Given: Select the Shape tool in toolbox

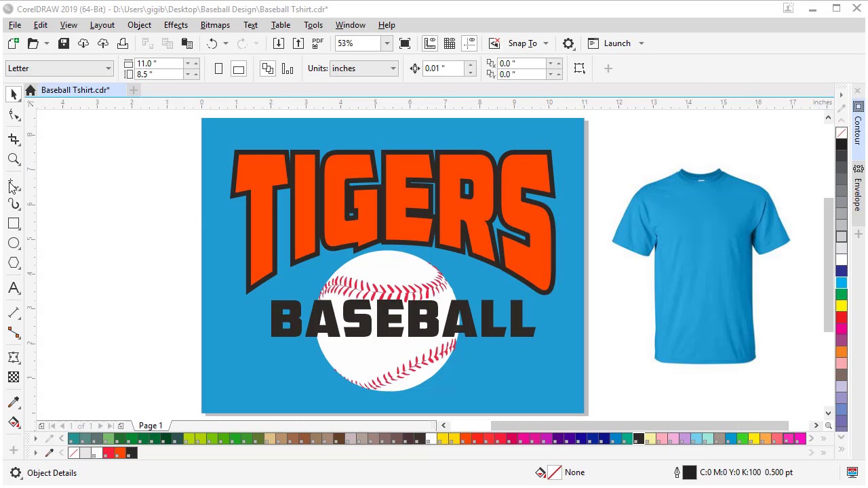Looking at the screenshot, I should click(14, 115).
